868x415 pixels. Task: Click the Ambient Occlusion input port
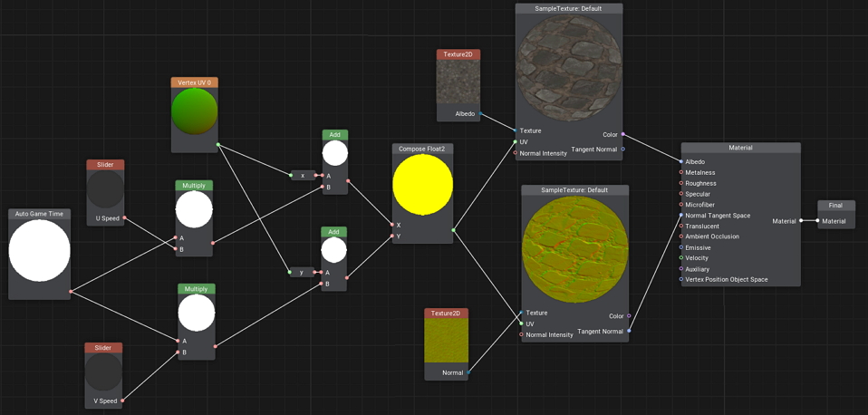pos(681,236)
